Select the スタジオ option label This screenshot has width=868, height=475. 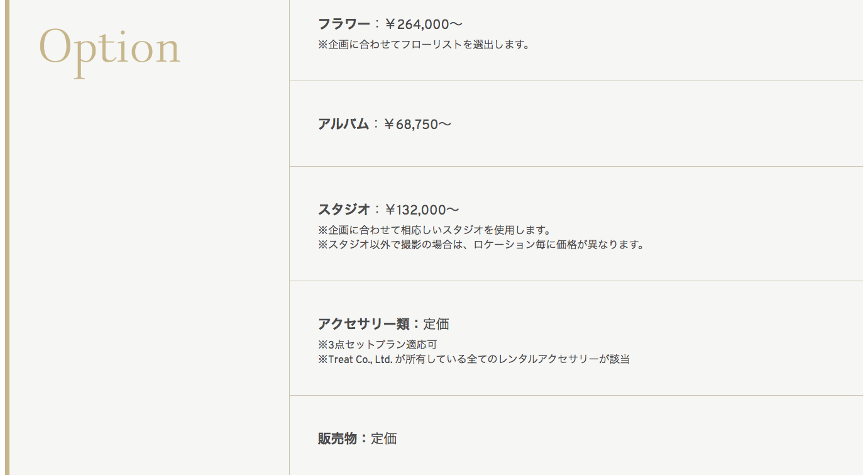coord(344,210)
